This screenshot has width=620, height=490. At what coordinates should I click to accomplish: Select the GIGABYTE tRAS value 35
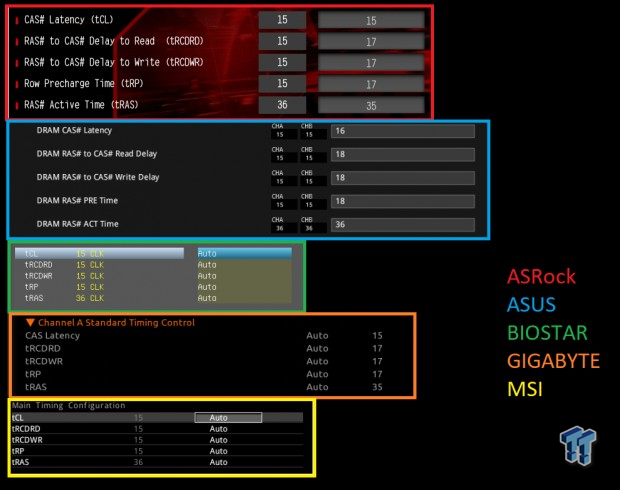tap(377, 387)
